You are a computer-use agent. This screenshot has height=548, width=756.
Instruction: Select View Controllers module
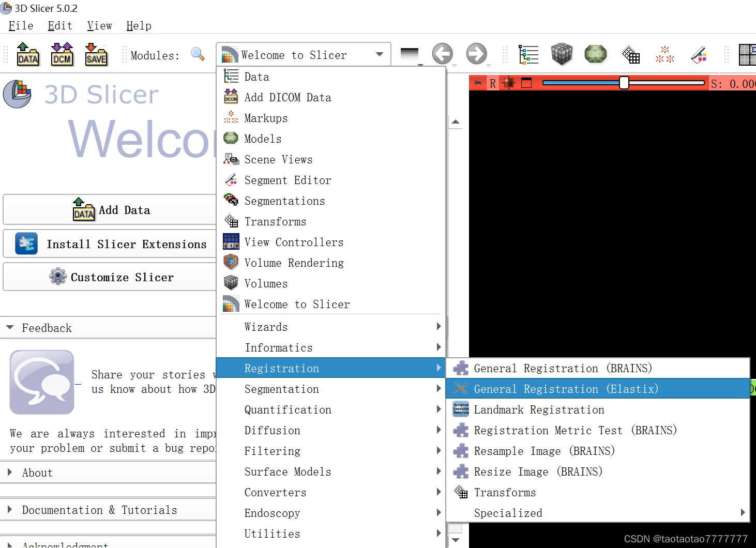click(x=331, y=242)
